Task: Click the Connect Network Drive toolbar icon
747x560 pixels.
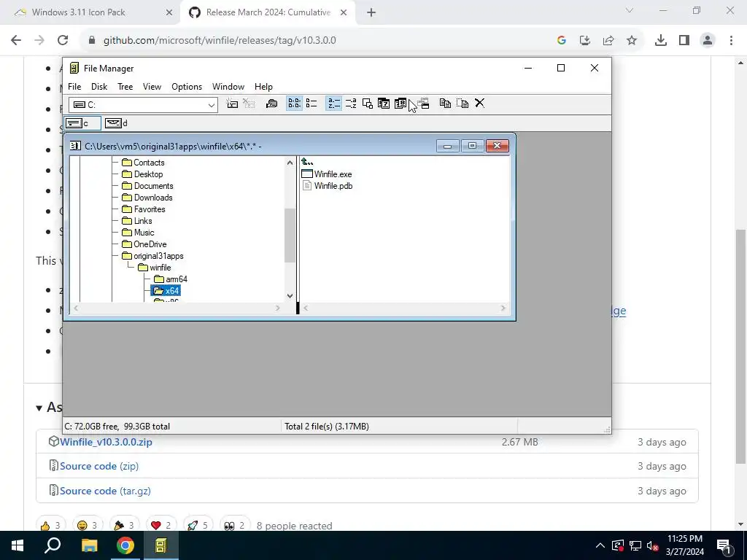Action: click(x=232, y=104)
